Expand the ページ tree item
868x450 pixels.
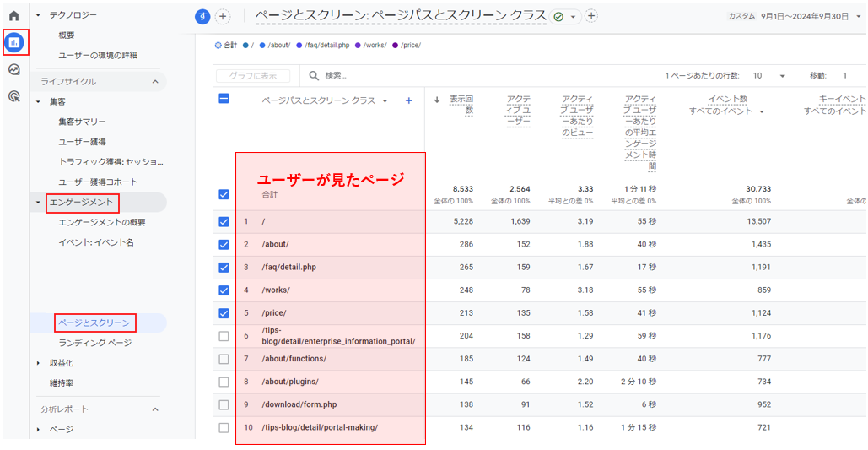point(38,430)
